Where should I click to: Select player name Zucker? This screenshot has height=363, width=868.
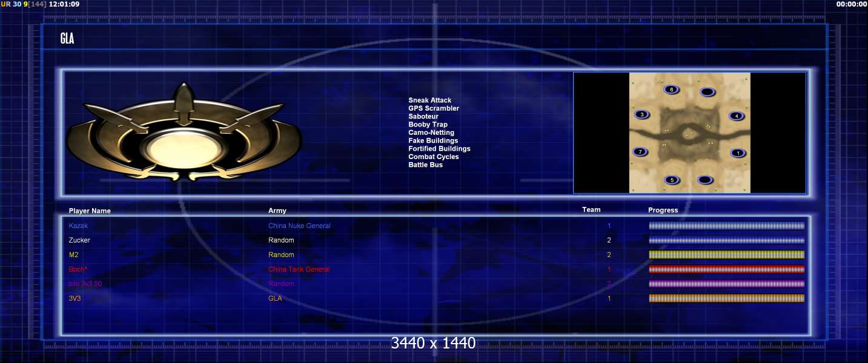coord(79,240)
